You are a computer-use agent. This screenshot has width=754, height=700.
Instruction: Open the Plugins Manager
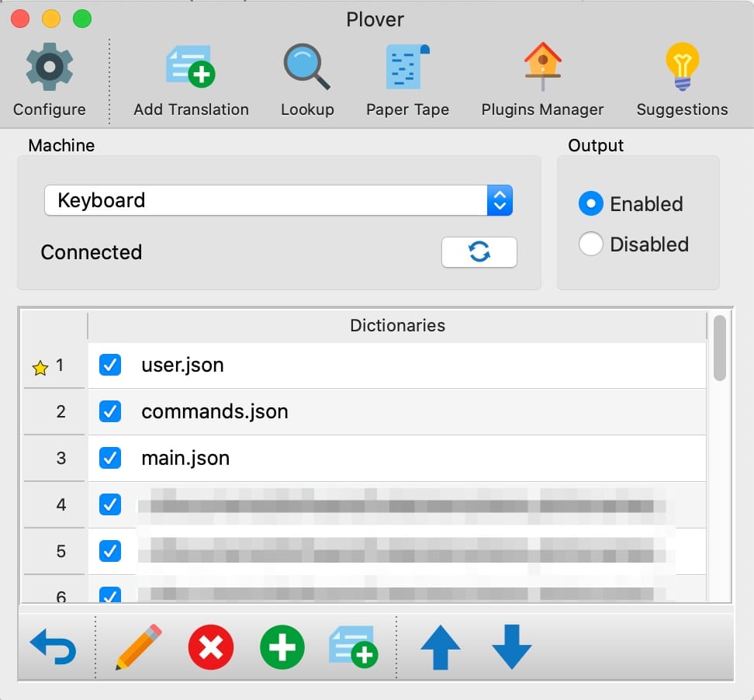pyautogui.click(x=542, y=68)
